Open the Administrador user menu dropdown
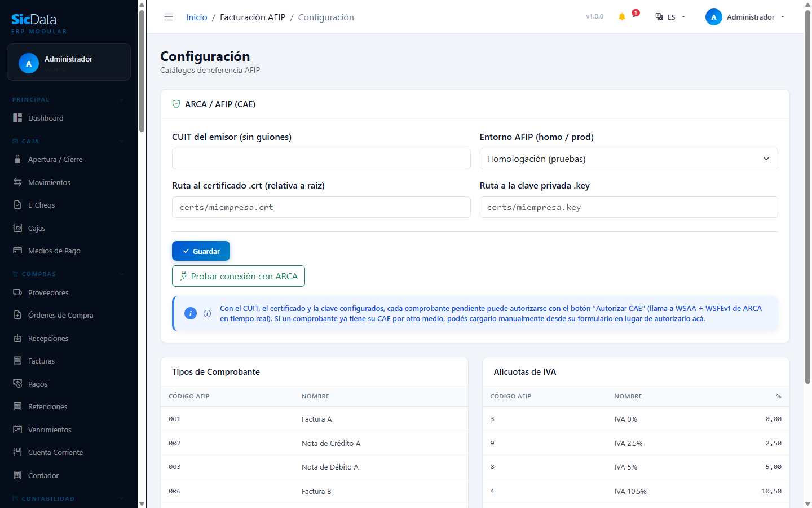 [745, 17]
